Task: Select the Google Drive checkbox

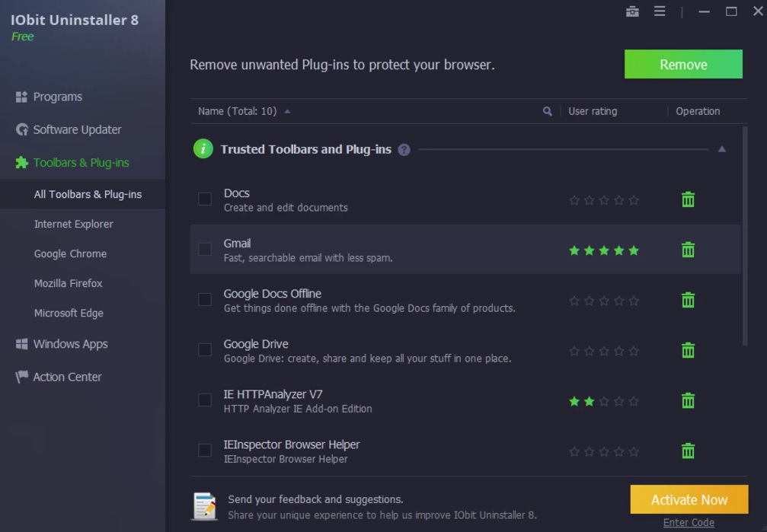Action: pyautogui.click(x=204, y=349)
